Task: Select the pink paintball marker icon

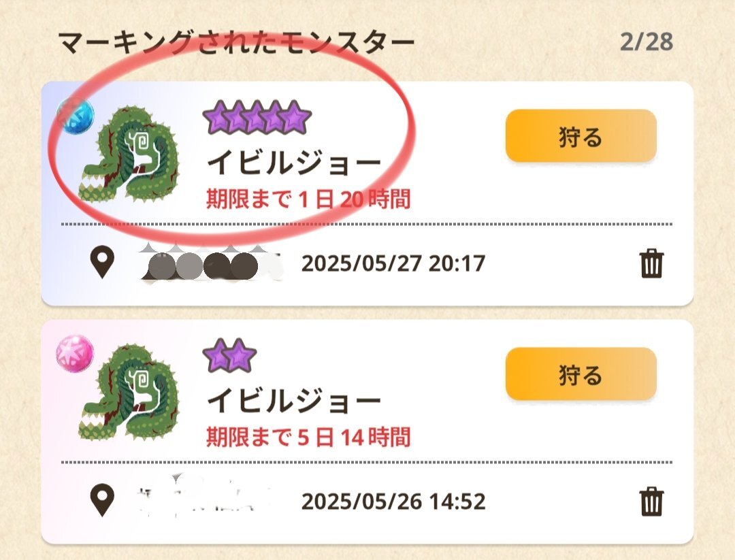Action: [75, 354]
